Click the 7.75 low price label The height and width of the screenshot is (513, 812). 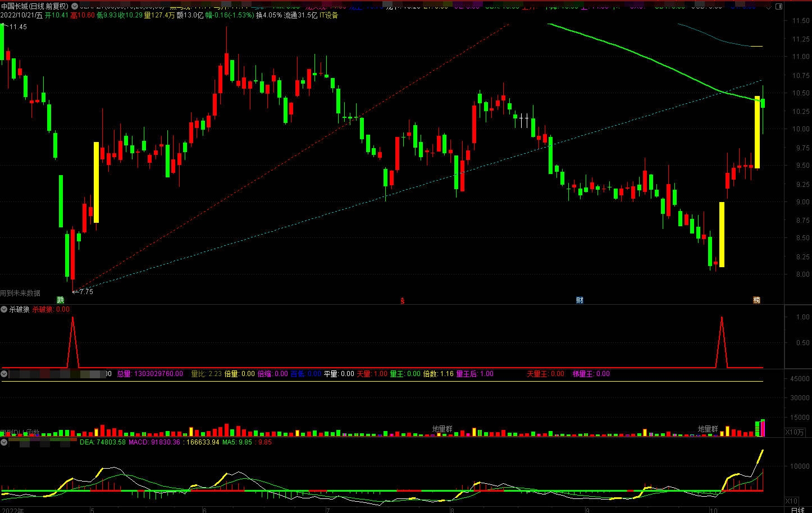point(86,292)
